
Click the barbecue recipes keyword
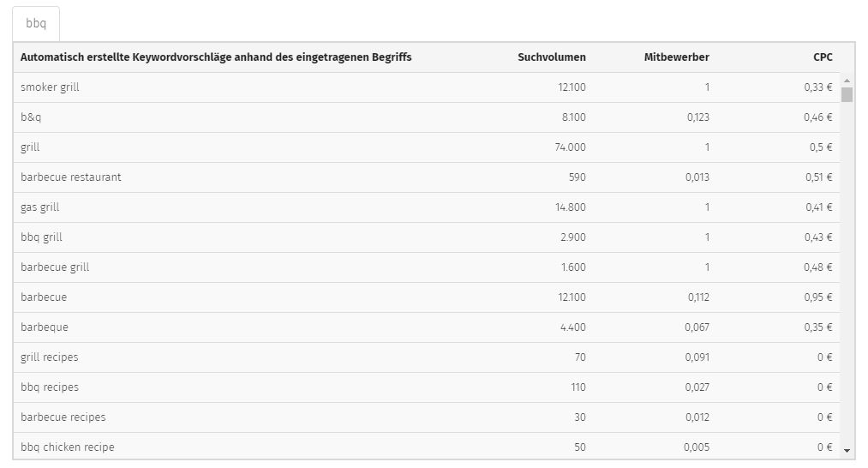[63, 417]
